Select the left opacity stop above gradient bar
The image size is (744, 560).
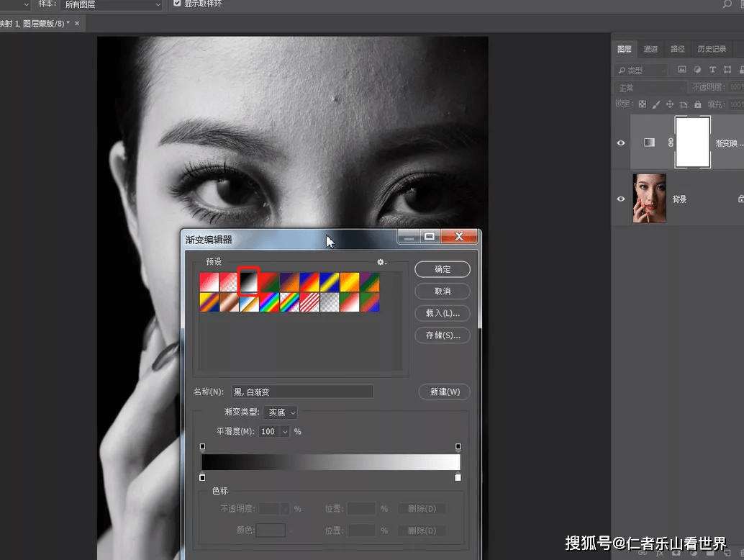pyautogui.click(x=203, y=446)
